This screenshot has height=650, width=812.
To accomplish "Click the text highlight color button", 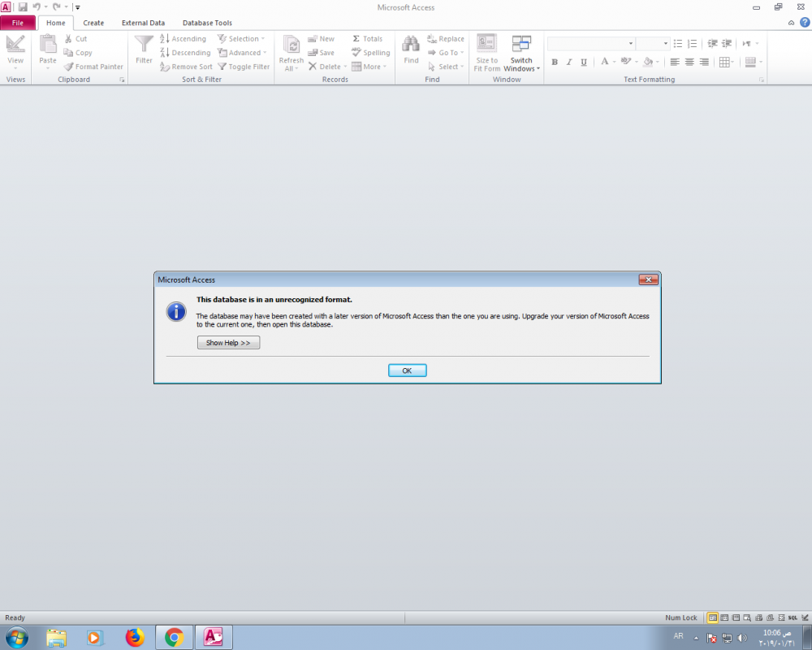I will click(626, 62).
